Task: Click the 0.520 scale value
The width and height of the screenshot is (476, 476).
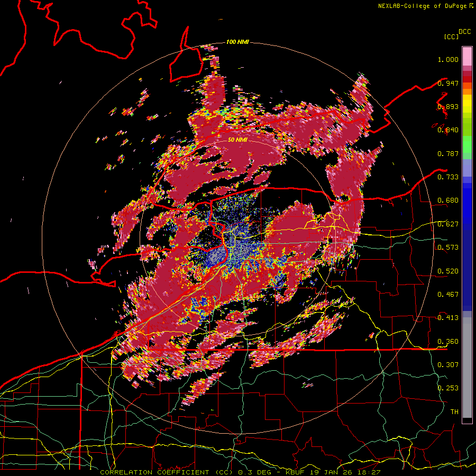Action: tap(448, 271)
